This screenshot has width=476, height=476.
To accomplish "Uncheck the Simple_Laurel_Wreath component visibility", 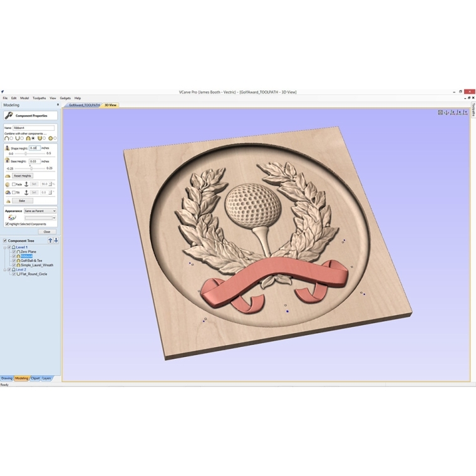I will click(x=14, y=265).
